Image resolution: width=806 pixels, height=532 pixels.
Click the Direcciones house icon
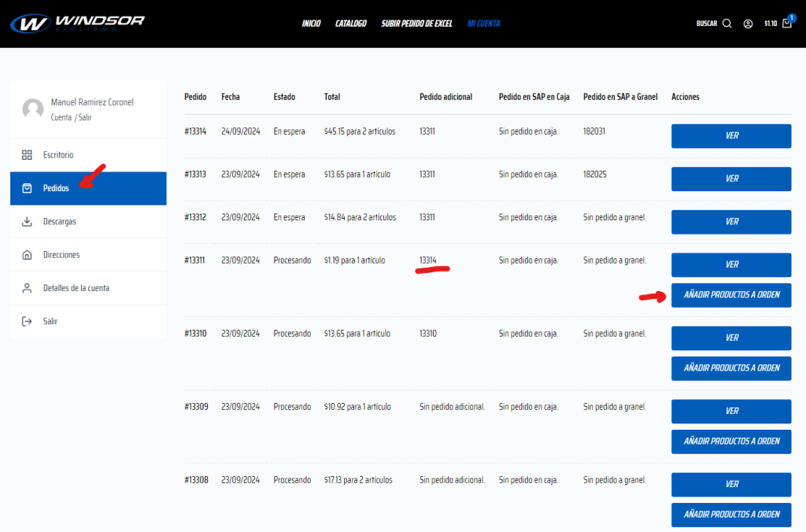pos(27,255)
